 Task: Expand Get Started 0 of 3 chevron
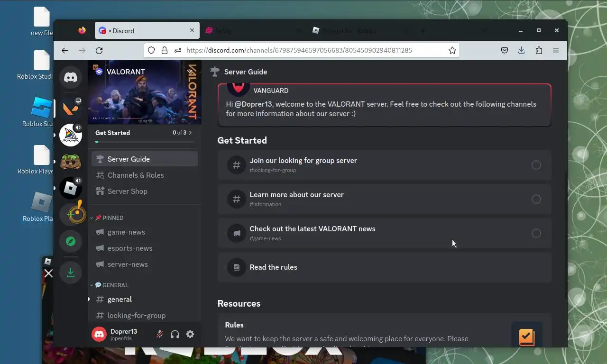[x=190, y=133]
